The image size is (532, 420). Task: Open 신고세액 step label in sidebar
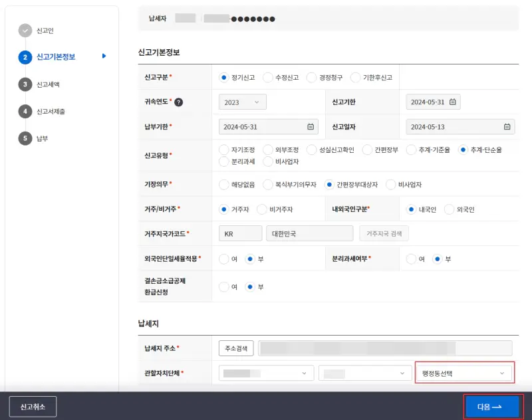tap(53, 84)
